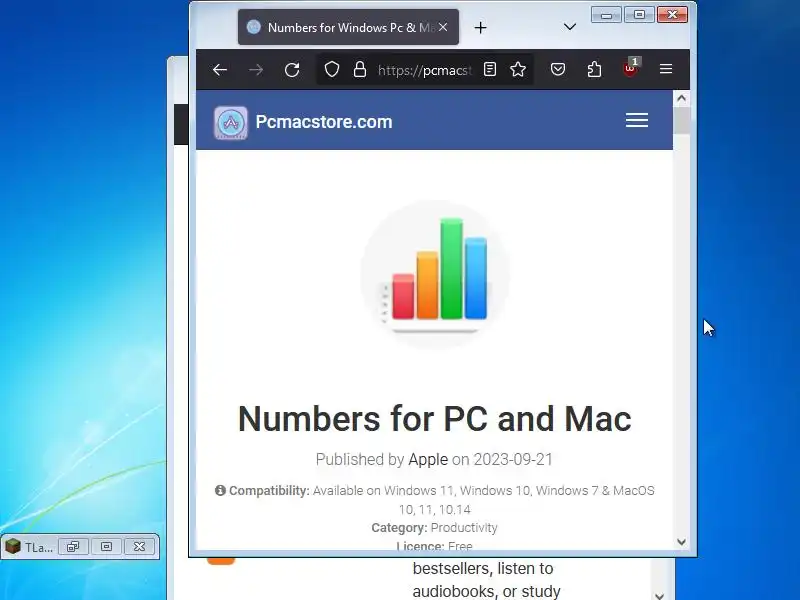Click the TLauncher minimized window icon
This screenshot has width=800, height=600.
coord(13,547)
